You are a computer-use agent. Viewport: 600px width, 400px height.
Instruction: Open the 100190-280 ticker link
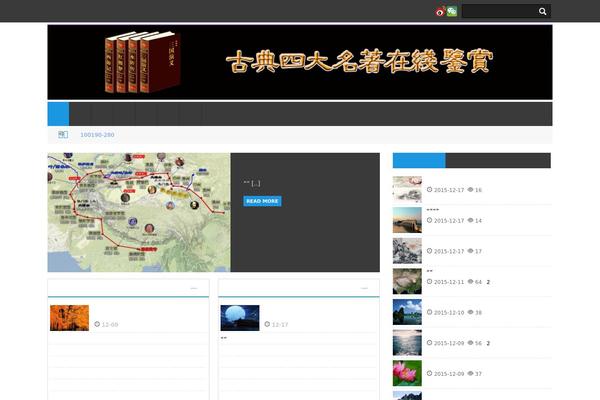pyautogui.click(x=97, y=135)
